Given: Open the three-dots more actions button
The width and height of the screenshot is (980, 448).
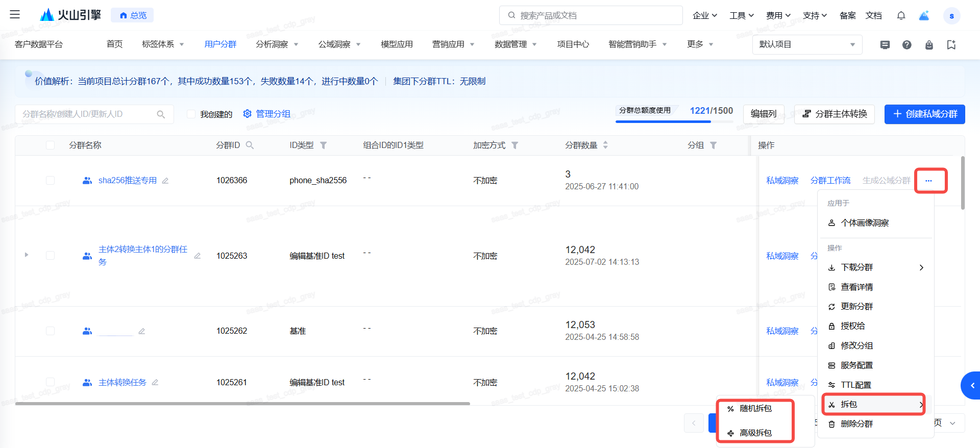Looking at the screenshot, I should pyautogui.click(x=928, y=181).
